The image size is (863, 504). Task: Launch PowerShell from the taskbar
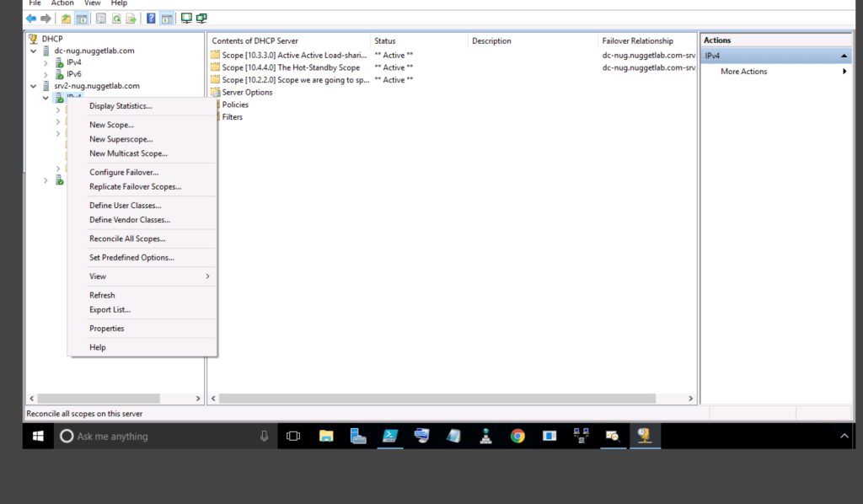tap(390, 436)
